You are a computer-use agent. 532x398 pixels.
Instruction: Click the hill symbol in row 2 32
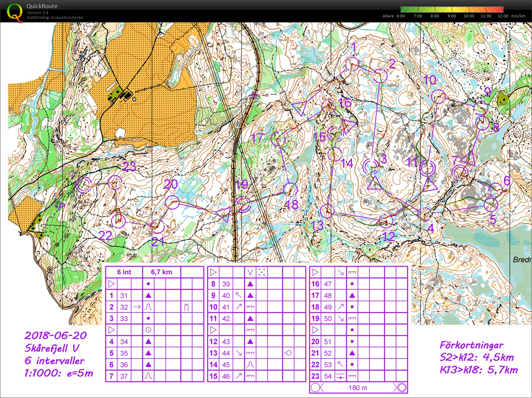[x=148, y=307]
